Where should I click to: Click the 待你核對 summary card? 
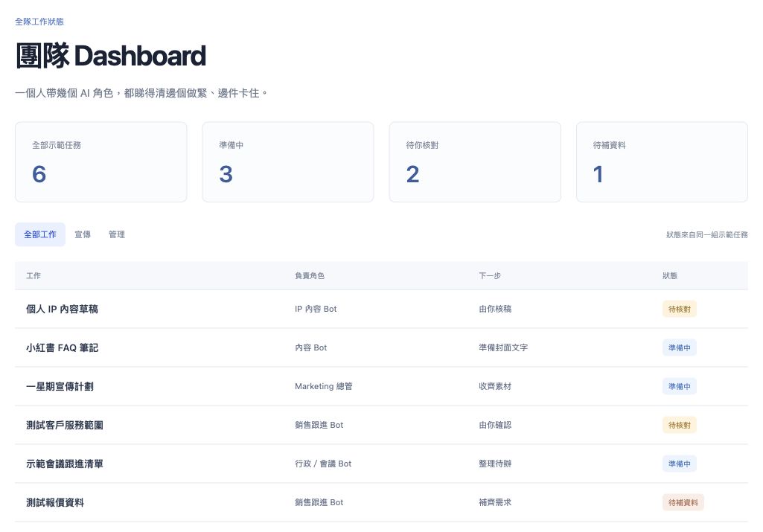[x=475, y=162]
